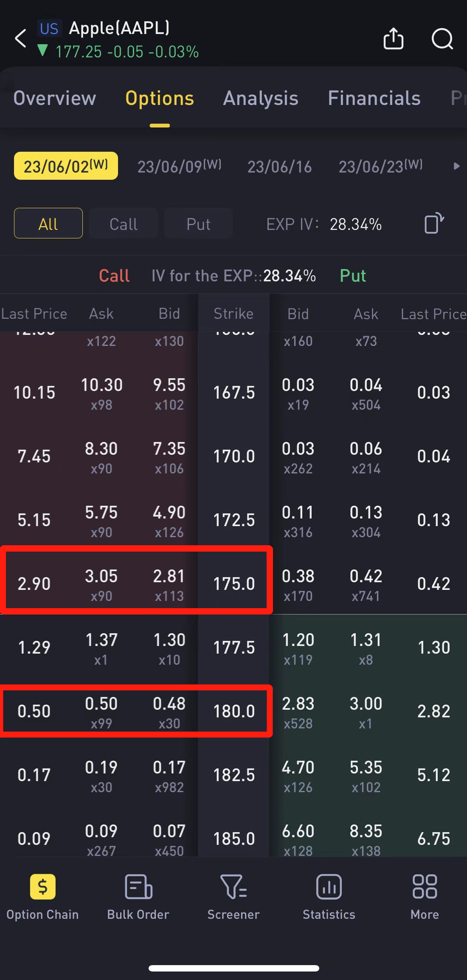The image size is (467, 980).
Task: Open the Statistics chart icon
Action: tap(329, 887)
